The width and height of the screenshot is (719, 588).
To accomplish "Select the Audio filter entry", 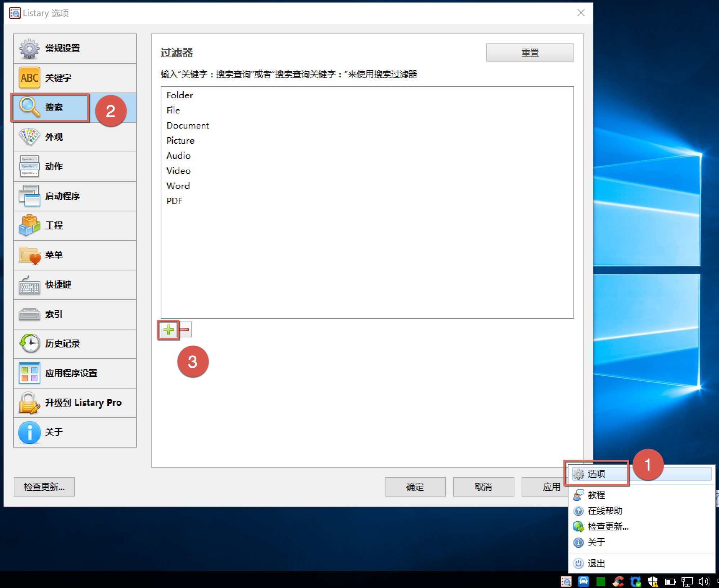I will click(x=367, y=156).
